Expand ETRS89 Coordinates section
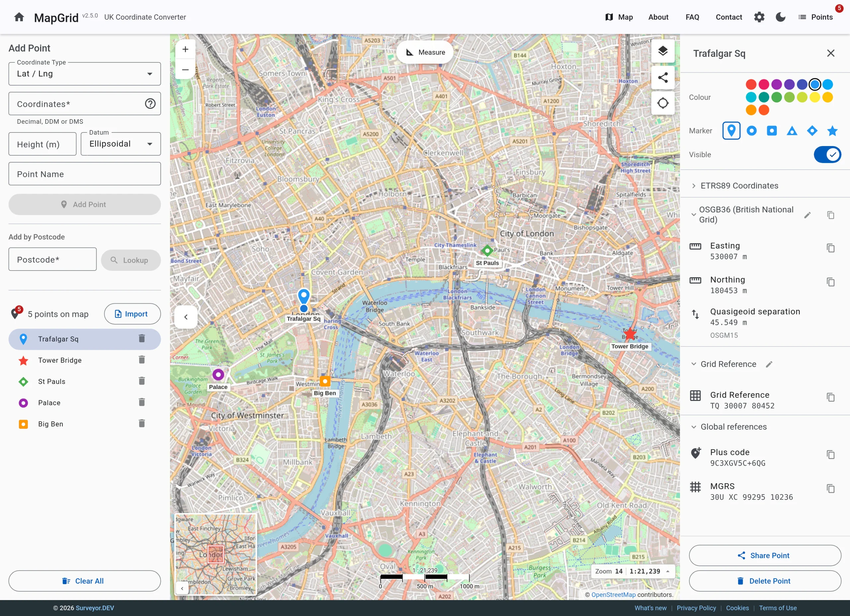The width and height of the screenshot is (850, 616). click(765, 186)
